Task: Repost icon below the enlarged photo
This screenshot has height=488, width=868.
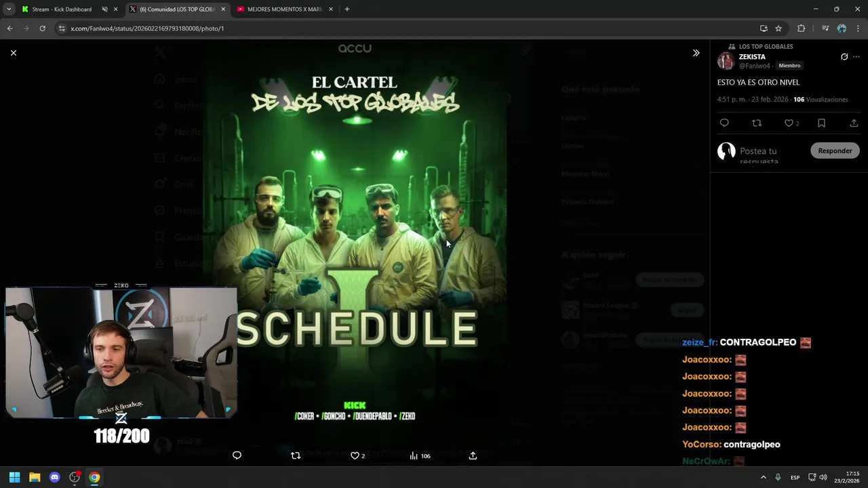Action: click(x=296, y=455)
